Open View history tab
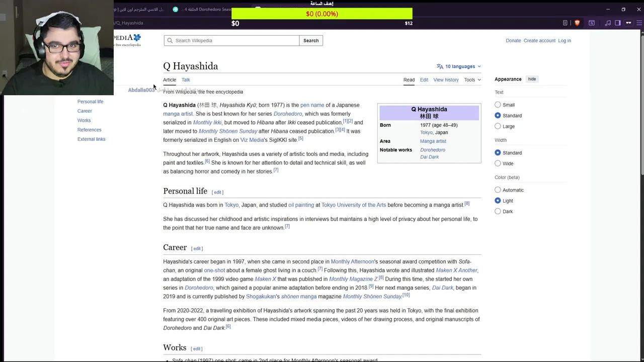 [446, 79]
